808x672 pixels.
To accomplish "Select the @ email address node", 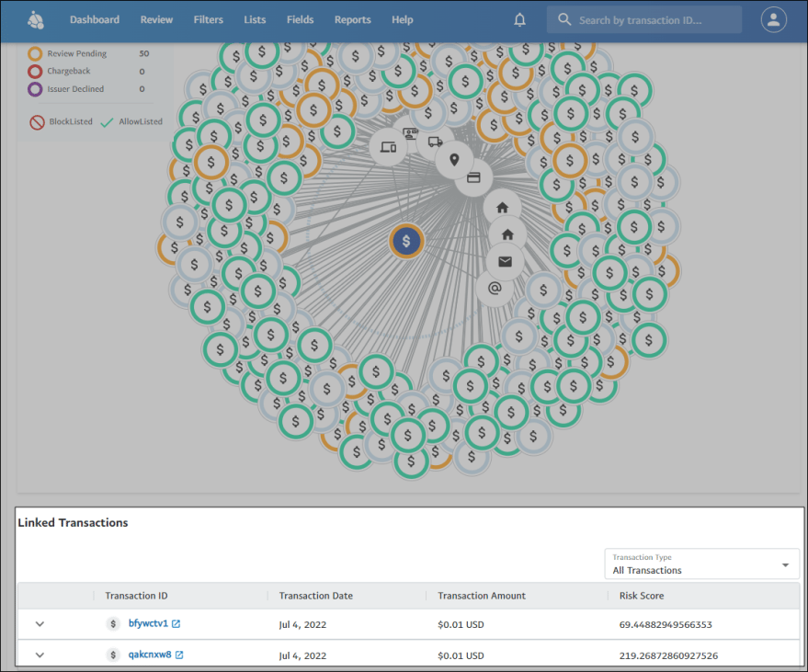I will [x=495, y=289].
